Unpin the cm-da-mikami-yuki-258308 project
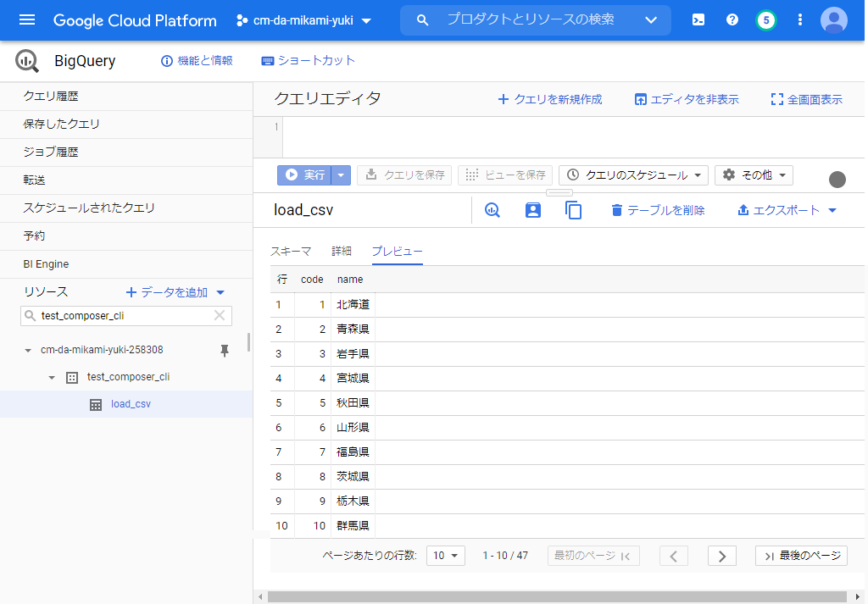This screenshot has height=604, width=868. click(x=224, y=350)
